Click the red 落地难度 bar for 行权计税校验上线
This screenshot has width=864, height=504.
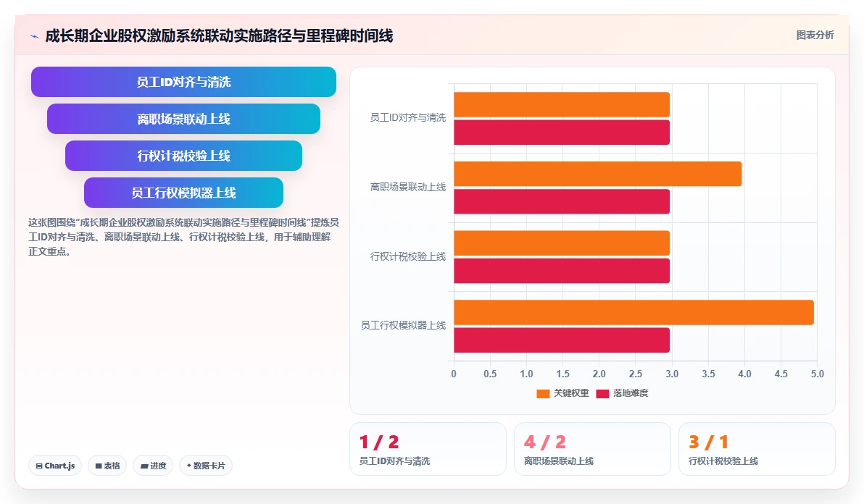[562, 271]
